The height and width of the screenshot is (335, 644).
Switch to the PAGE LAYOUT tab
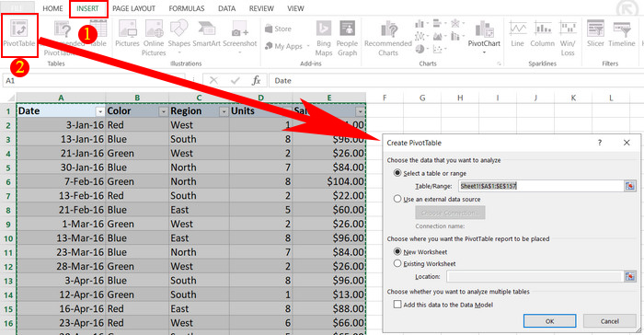(x=134, y=8)
